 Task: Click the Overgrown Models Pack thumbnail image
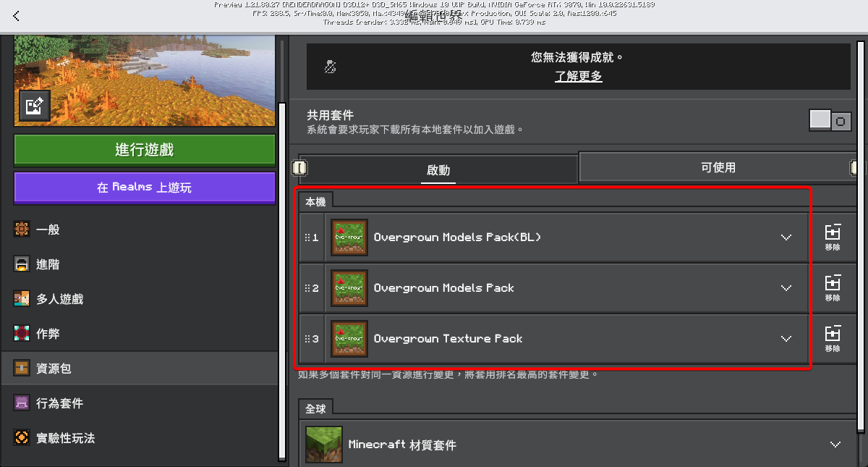(x=349, y=287)
